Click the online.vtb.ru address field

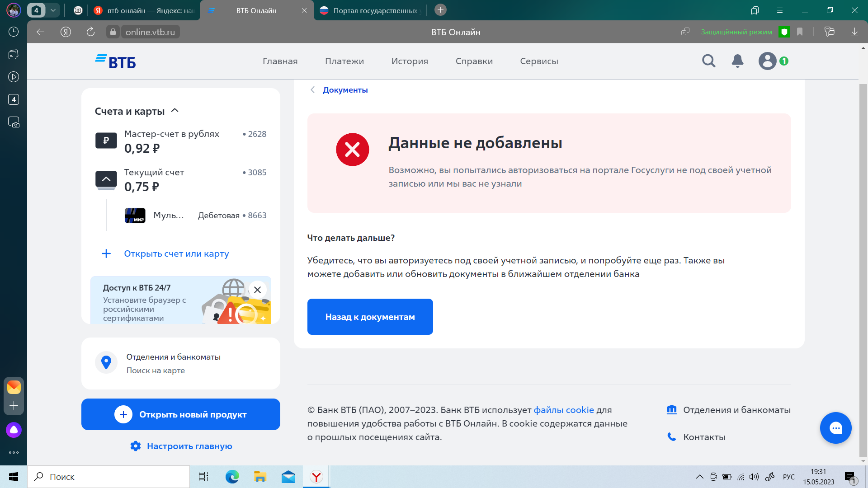coord(150,32)
